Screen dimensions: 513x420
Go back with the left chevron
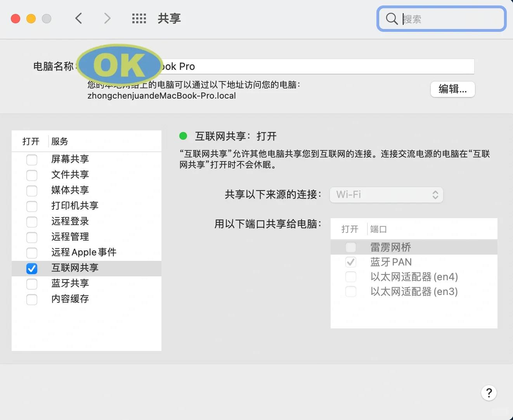coord(79,18)
